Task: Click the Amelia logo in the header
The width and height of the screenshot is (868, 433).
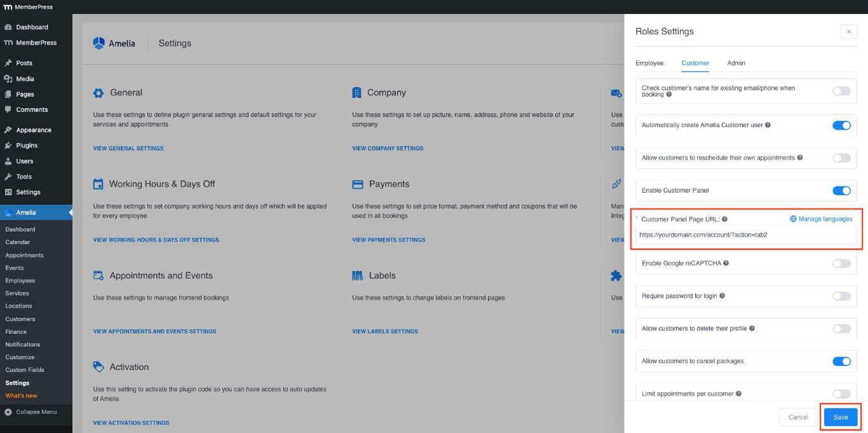Action: click(99, 43)
